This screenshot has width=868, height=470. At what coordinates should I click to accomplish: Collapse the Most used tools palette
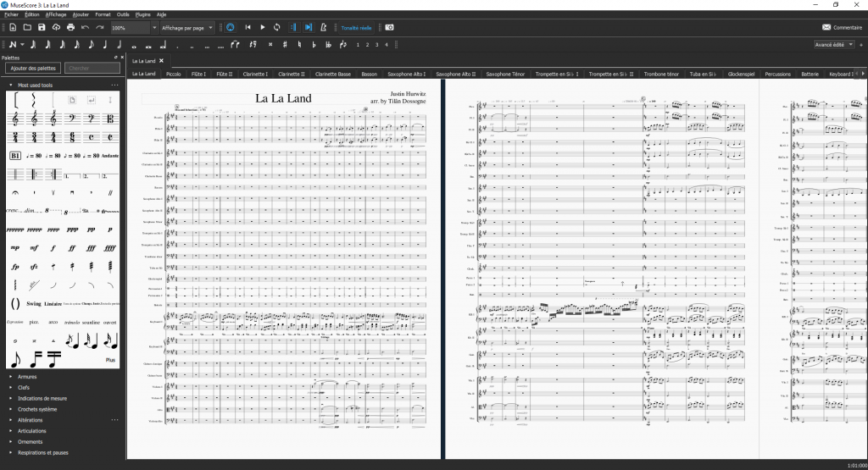[x=10, y=86]
